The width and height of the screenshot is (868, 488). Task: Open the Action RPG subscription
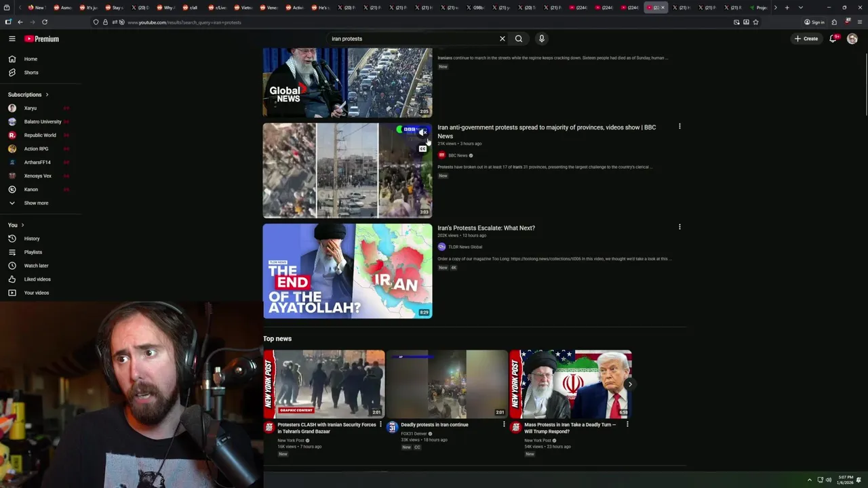[41, 148]
